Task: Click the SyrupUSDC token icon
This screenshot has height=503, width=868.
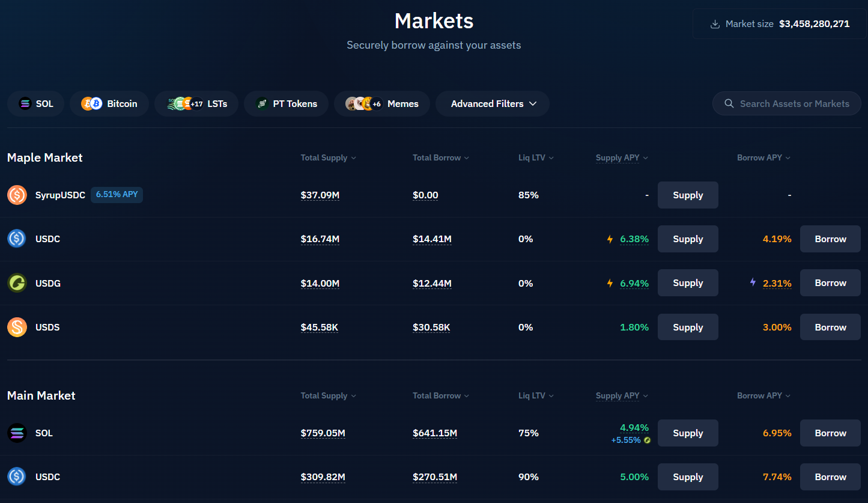Action: coord(17,195)
